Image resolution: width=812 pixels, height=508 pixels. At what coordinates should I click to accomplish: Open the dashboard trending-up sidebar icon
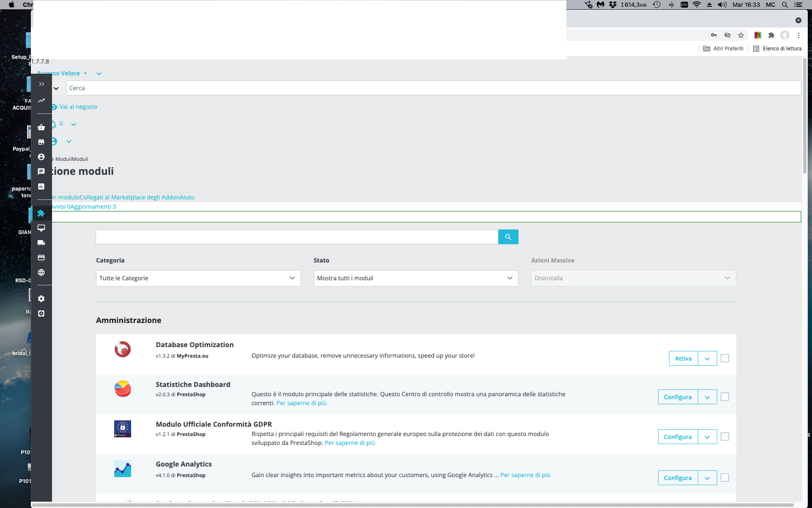[41, 101]
